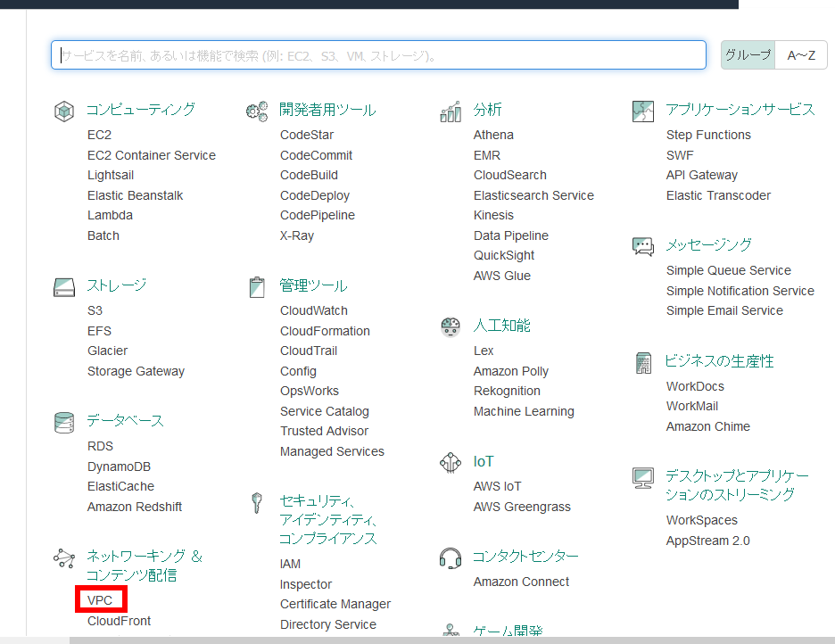The image size is (835, 644).
Task: Open the CloudWatch service
Action: click(314, 310)
